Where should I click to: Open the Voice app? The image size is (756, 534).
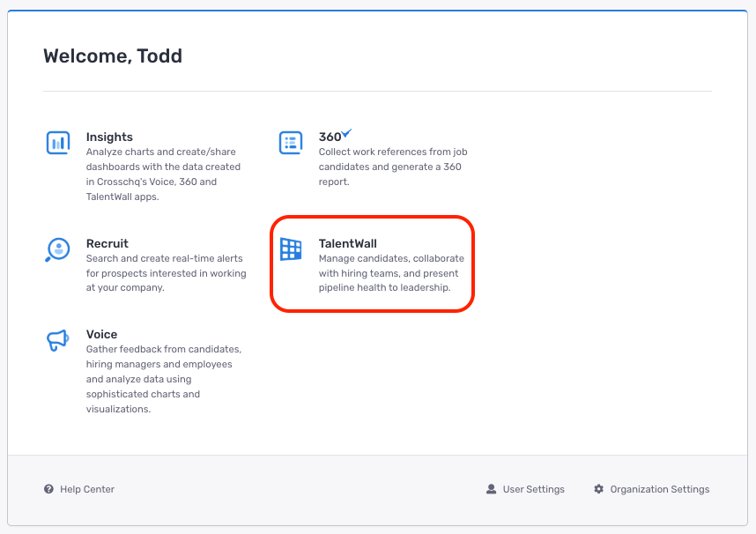101,334
